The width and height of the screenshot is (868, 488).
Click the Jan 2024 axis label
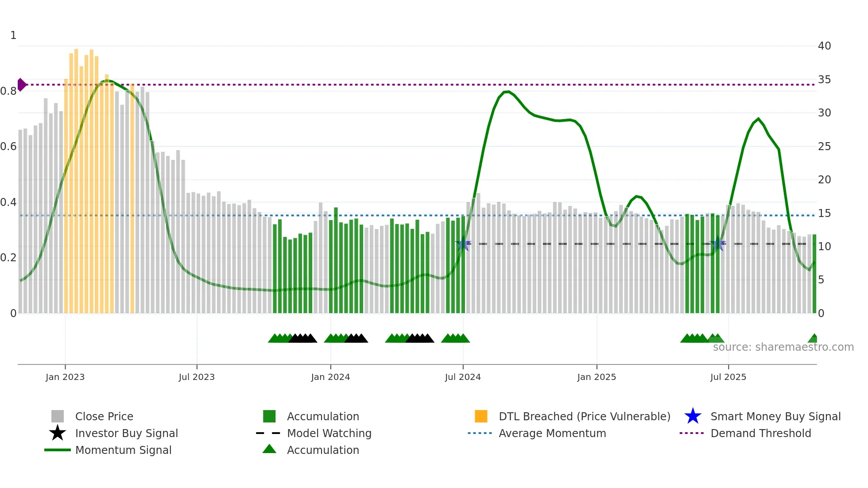330,377
